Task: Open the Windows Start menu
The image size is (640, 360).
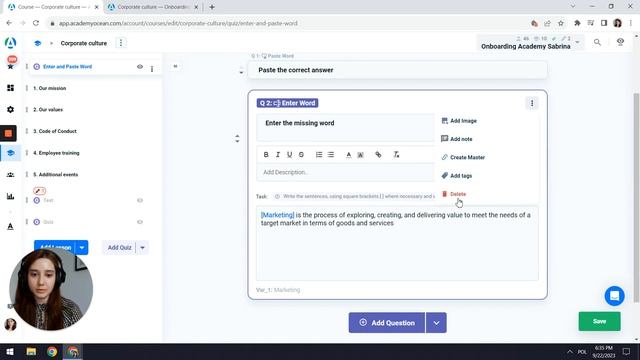Action: (10, 352)
